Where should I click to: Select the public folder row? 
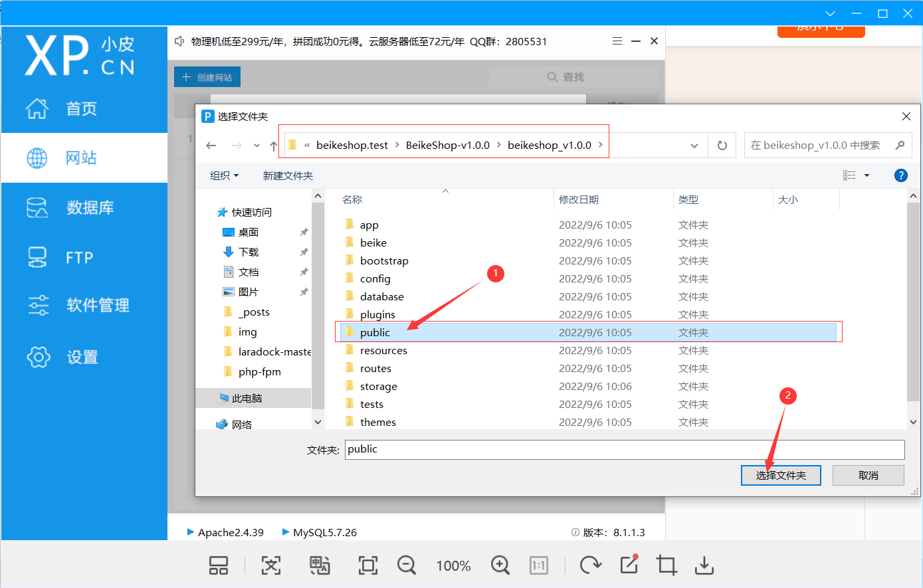pos(587,332)
